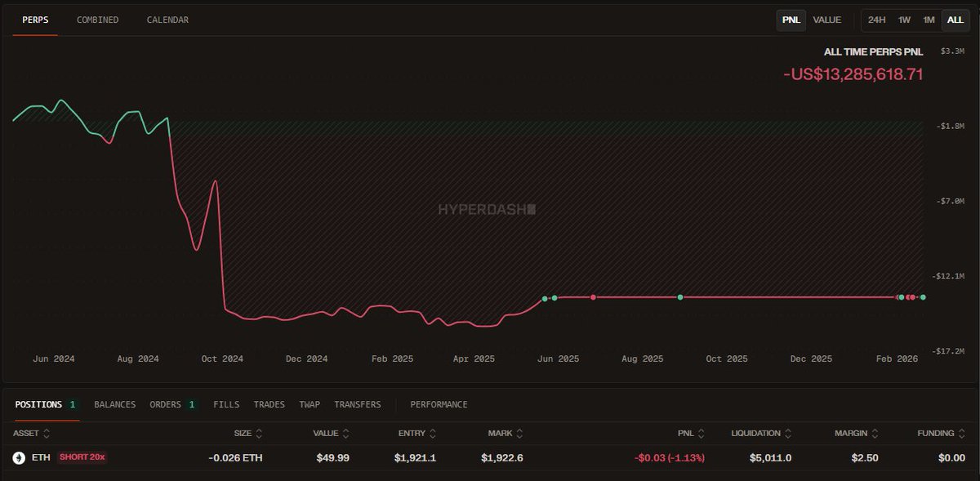Screen dimensions: 980x481
Task: Click the PNL cell -$0.03 (-1.13%)
Action: coord(670,458)
